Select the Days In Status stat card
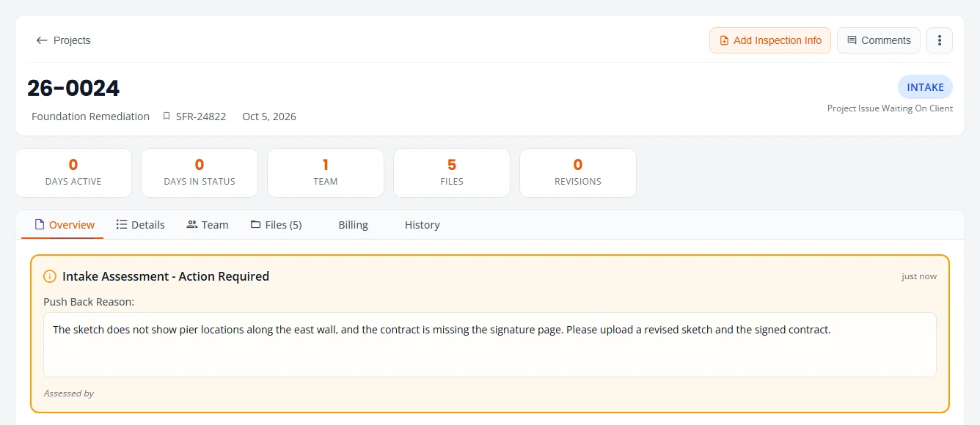This screenshot has height=425, width=980. click(x=200, y=173)
